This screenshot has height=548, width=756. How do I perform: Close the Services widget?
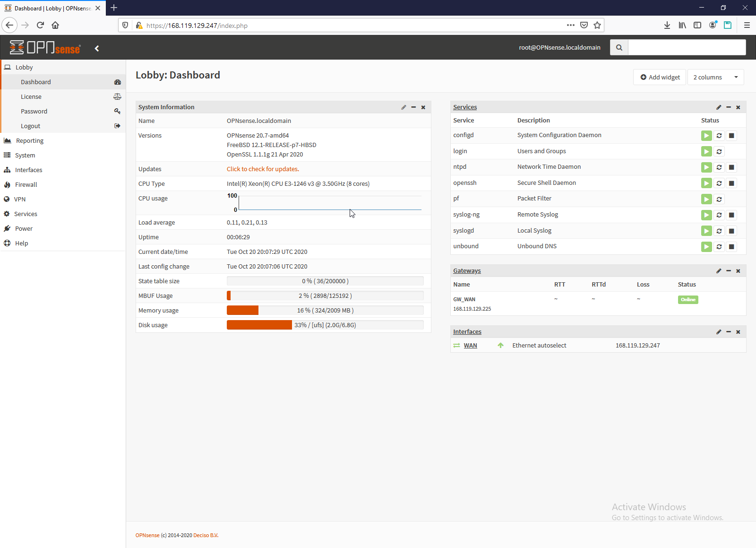(x=738, y=107)
